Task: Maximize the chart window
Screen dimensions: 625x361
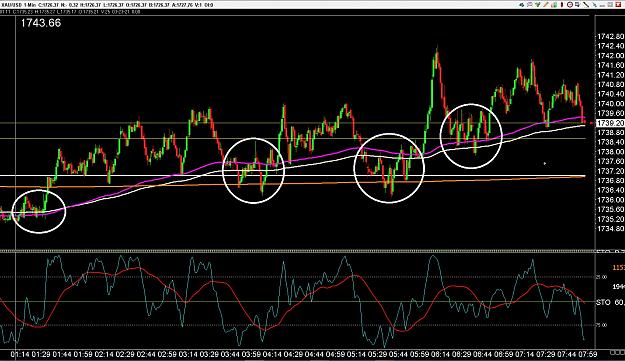Action: coord(611,5)
